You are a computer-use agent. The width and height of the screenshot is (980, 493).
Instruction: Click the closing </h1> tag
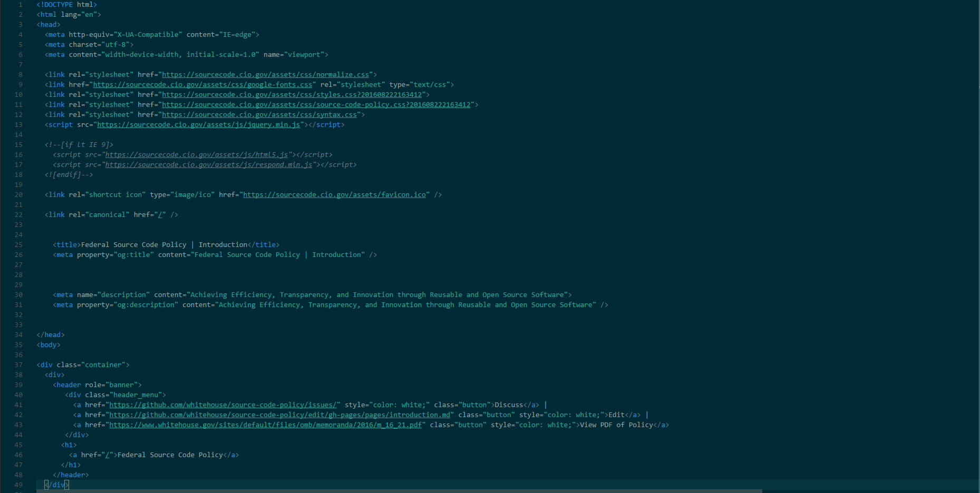[x=71, y=465]
